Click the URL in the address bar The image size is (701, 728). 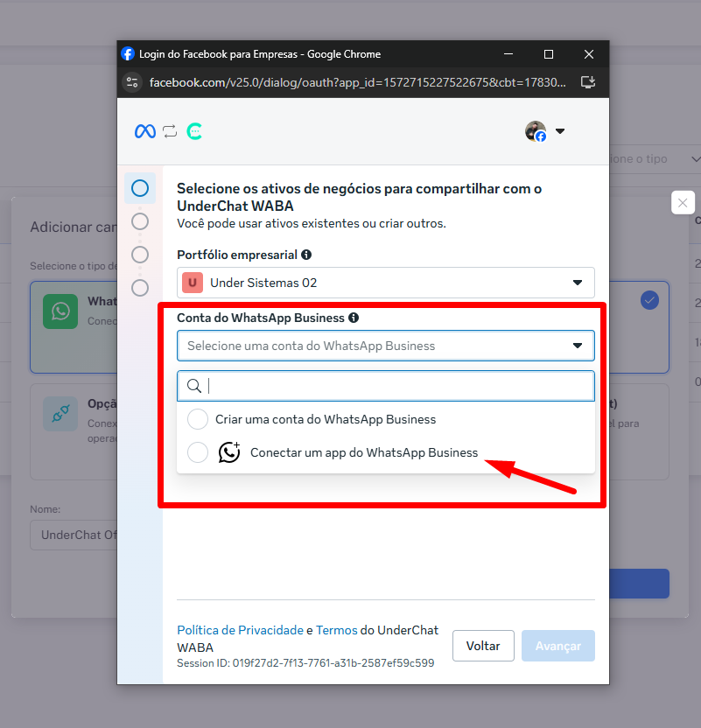pos(357,82)
